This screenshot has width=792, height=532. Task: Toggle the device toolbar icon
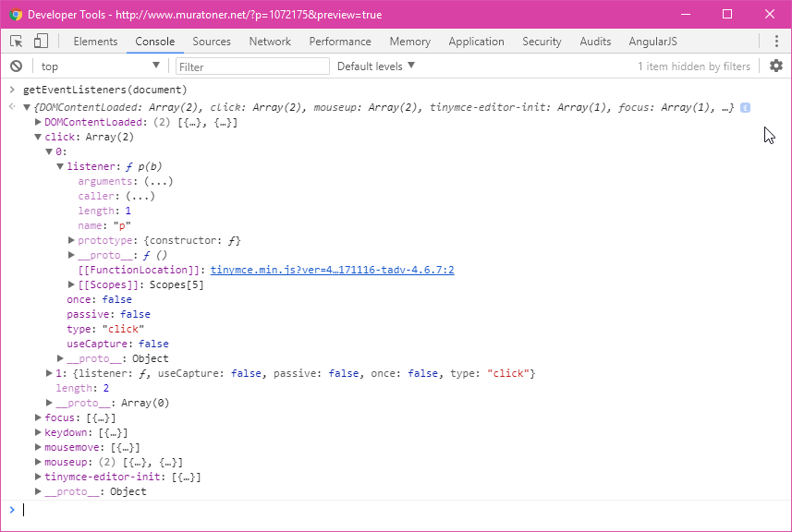click(41, 42)
